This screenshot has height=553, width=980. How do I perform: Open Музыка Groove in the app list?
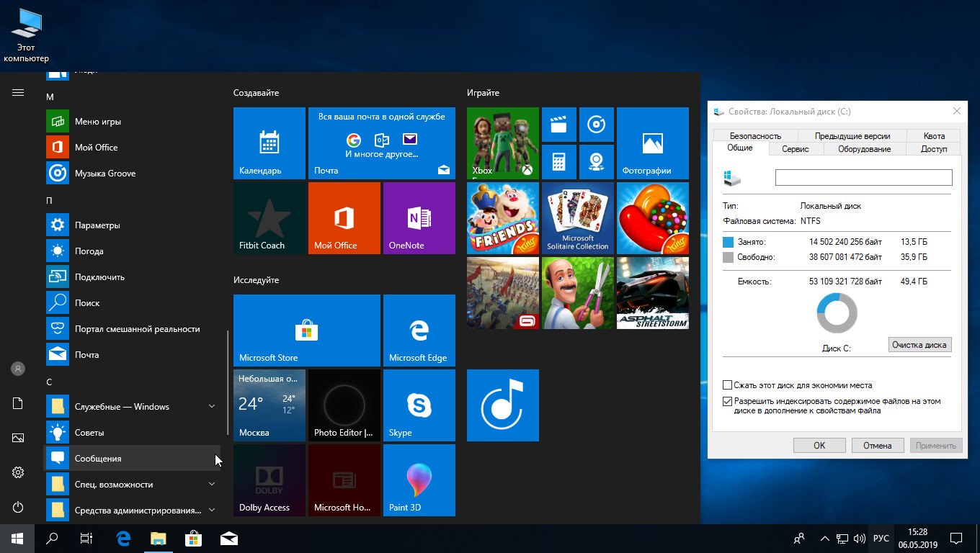[x=133, y=174]
